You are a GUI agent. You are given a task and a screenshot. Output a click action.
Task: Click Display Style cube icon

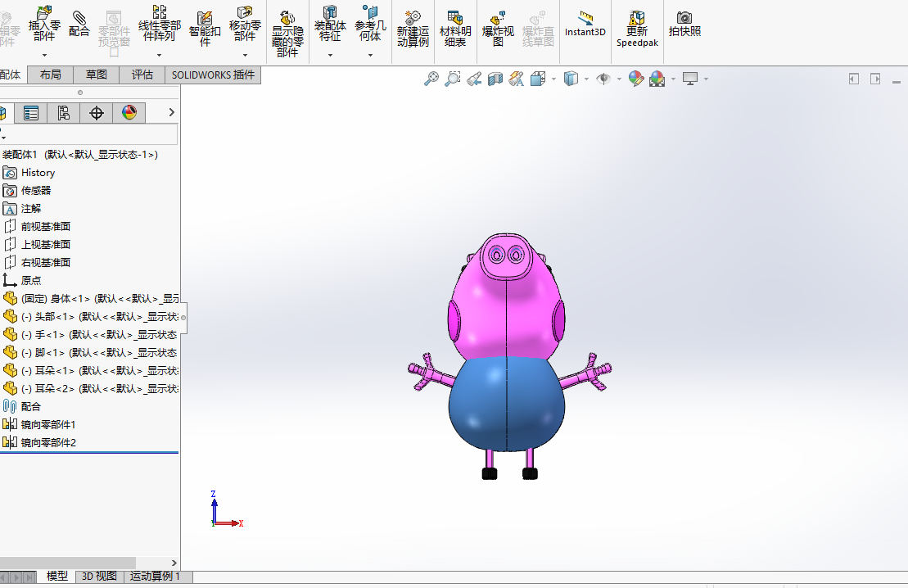pyautogui.click(x=571, y=79)
